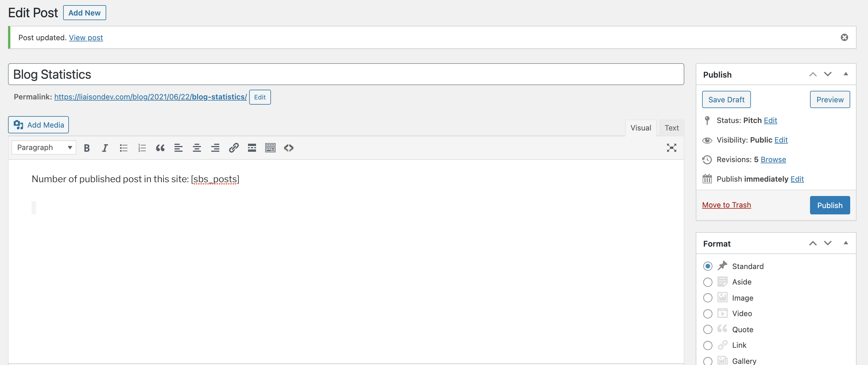Switch to Text editor tab
The image size is (868, 365).
pyautogui.click(x=671, y=127)
